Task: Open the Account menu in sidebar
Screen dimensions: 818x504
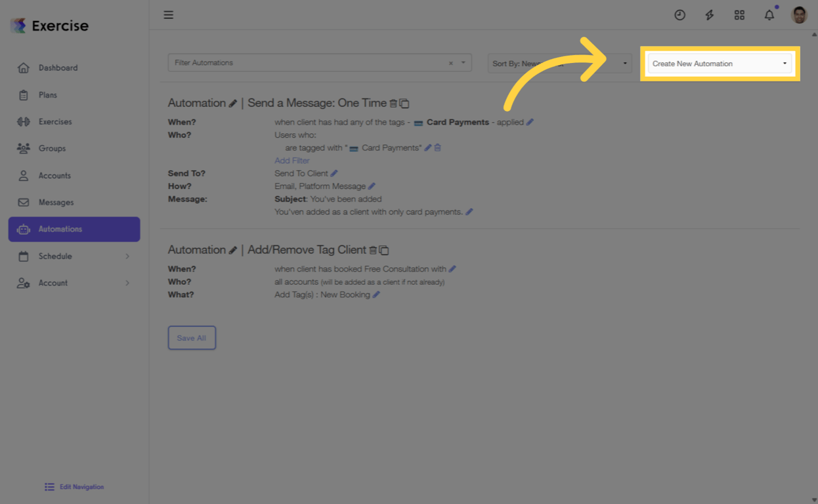Action: tap(74, 283)
